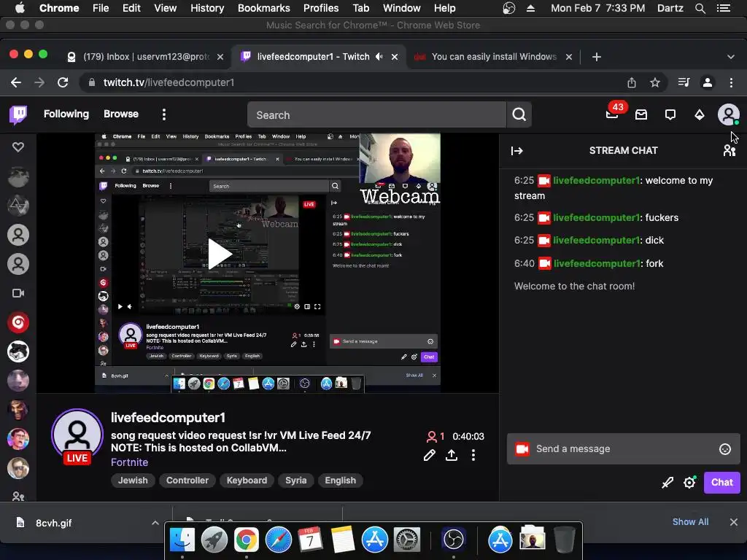This screenshot has height=560, width=747.
Task: Click the edit stream info pencil icon
Action: [429, 455]
